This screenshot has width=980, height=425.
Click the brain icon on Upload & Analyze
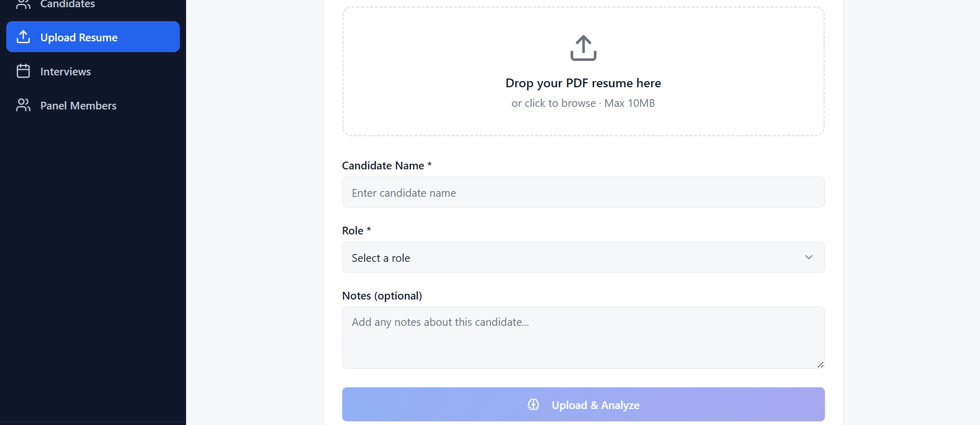[x=533, y=405]
